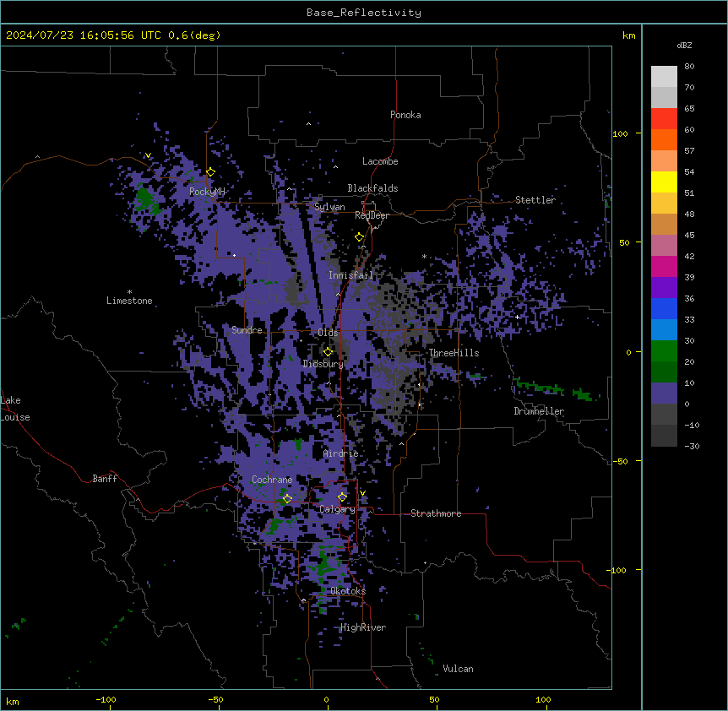Viewport: 728px width, 711px height.
Task: Click the Sundre town label
Action: tap(247, 330)
